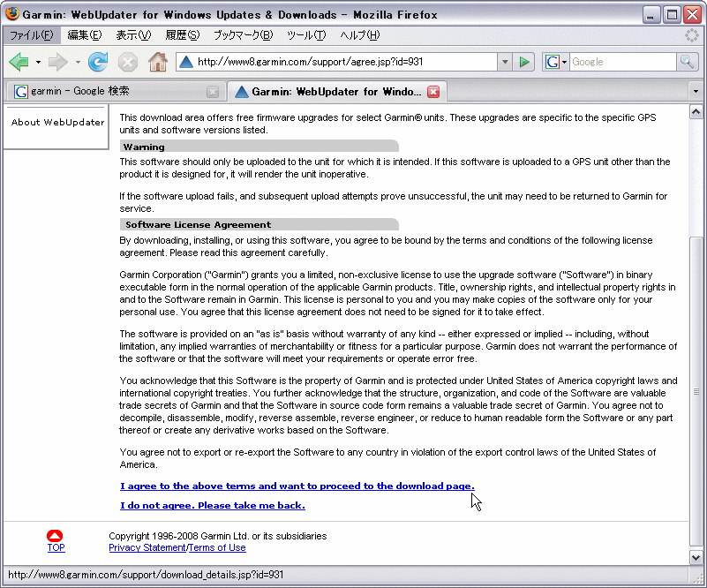Close the Garmin WebUpdater tab
The width and height of the screenshot is (707, 588).
click(x=433, y=92)
